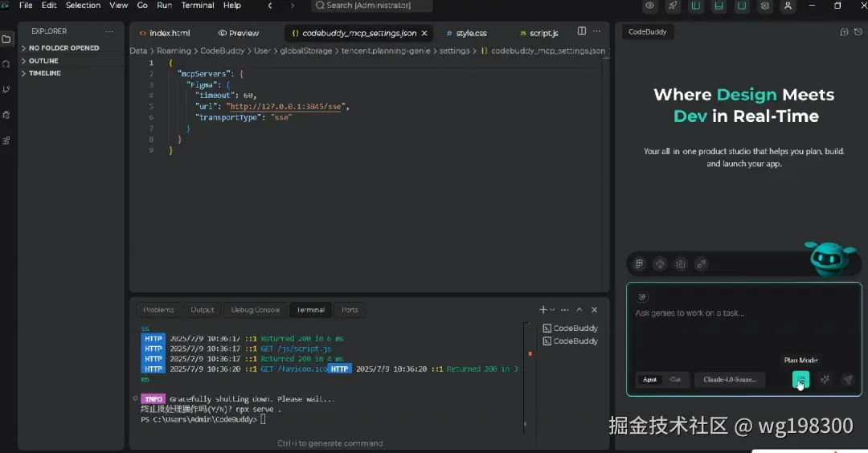Viewport: 868px width, 453px height.
Task: Open the Selection menu
Action: (x=83, y=6)
